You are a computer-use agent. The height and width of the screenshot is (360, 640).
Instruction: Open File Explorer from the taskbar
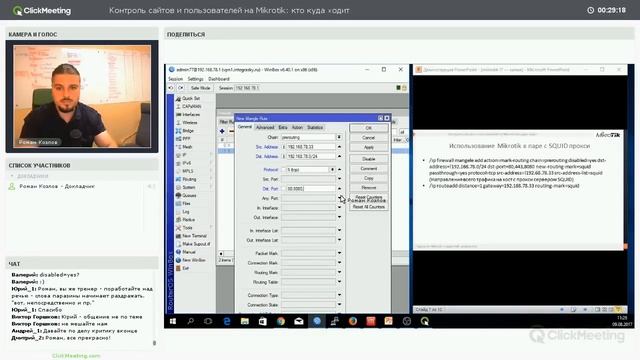pos(245,322)
